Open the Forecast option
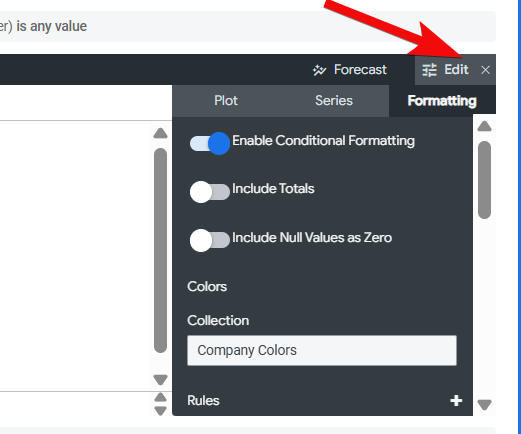 click(360, 70)
